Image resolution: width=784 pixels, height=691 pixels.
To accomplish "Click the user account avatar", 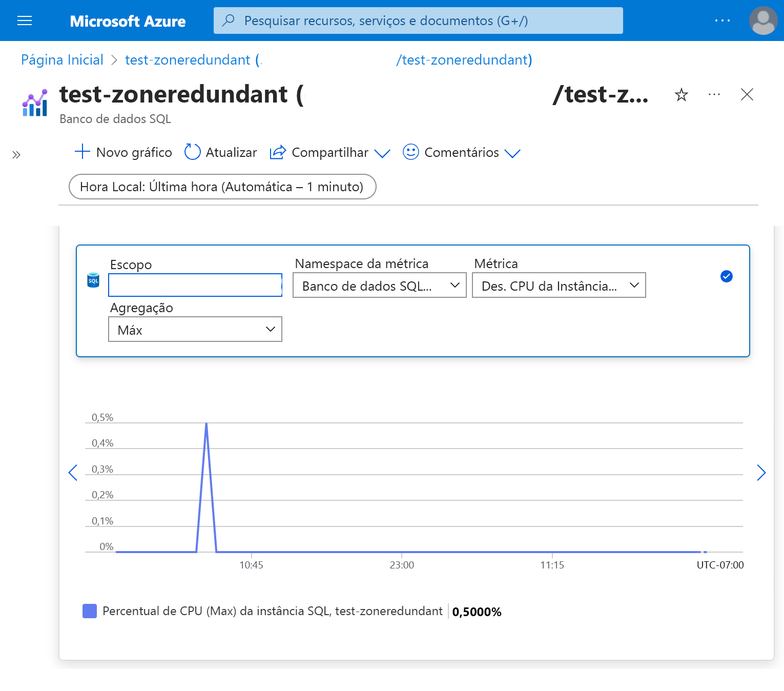I will (x=763, y=21).
